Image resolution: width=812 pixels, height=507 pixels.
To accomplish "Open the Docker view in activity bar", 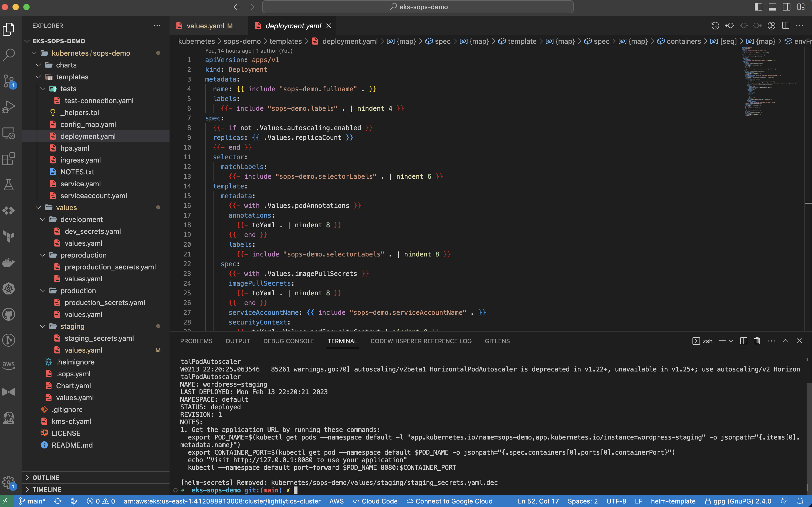I will pyautogui.click(x=9, y=263).
